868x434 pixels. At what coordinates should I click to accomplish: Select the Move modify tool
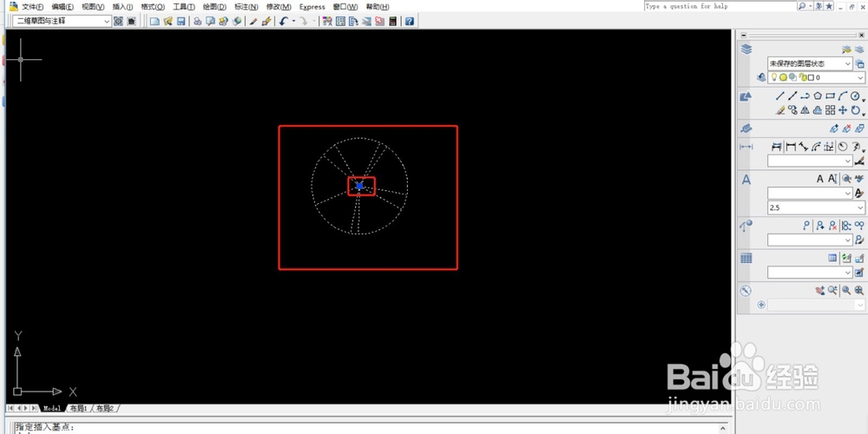coord(843,110)
